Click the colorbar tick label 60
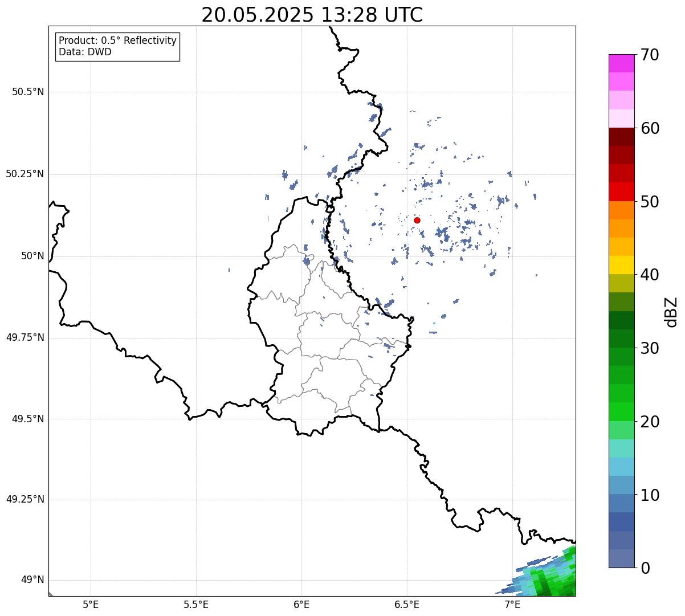The height and width of the screenshot is (616, 685). 650,128
